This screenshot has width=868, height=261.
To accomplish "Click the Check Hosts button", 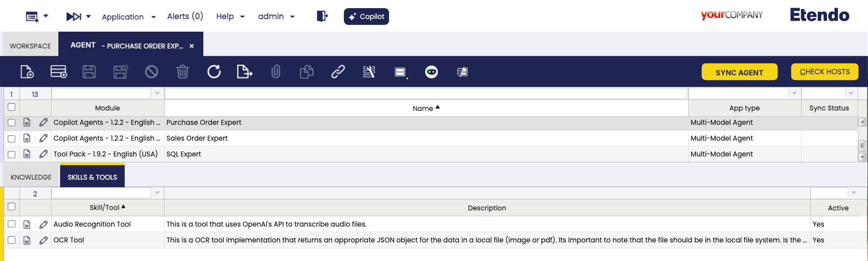I will [825, 72].
